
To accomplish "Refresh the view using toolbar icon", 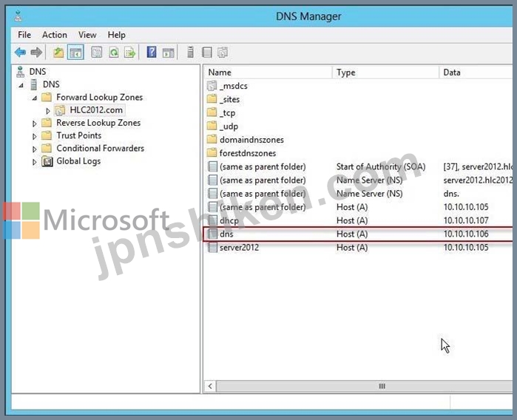I will [x=114, y=52].
